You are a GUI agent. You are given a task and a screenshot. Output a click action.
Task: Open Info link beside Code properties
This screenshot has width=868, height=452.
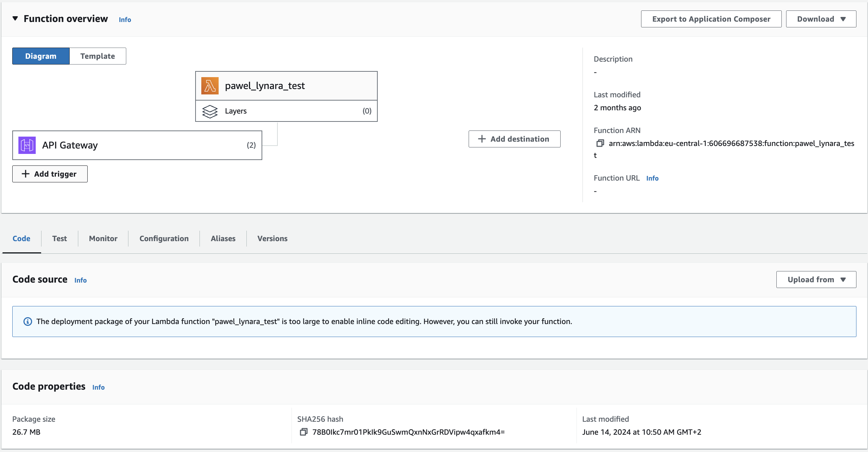(98, 387)
